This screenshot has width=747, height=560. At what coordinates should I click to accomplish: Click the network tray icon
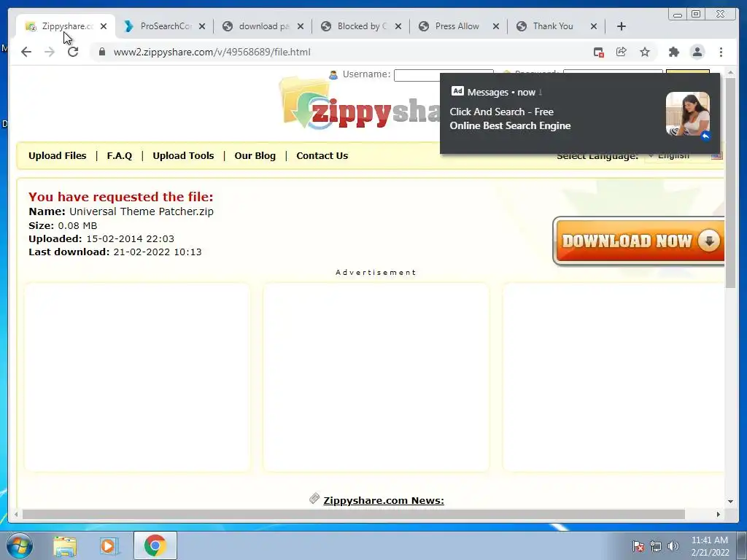click(x=656, y=546)
